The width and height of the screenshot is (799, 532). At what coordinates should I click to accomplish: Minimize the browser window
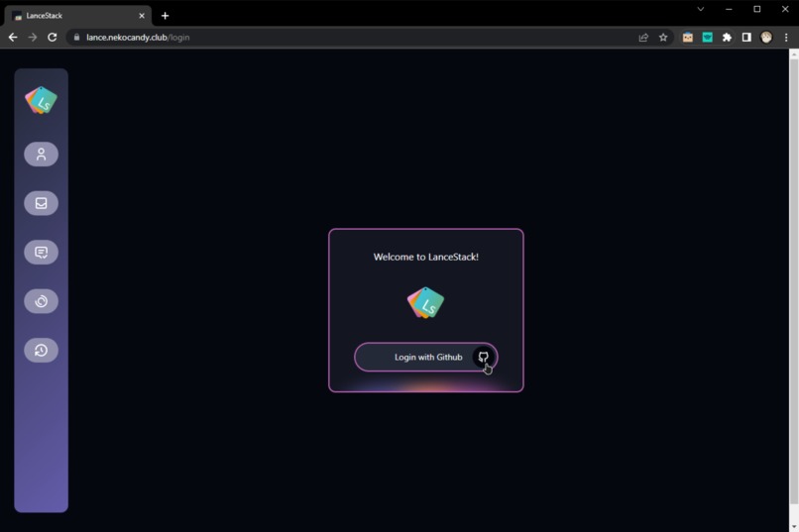tap(729, 9)
